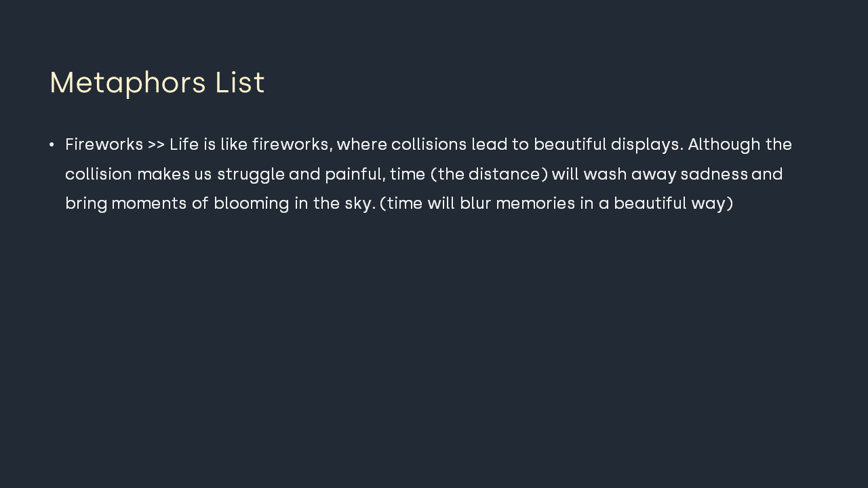The width and height of the screenshot is (868, 488).
Task: Click the "Metaphors List" slide title
Action: click(x=157, y=83)
